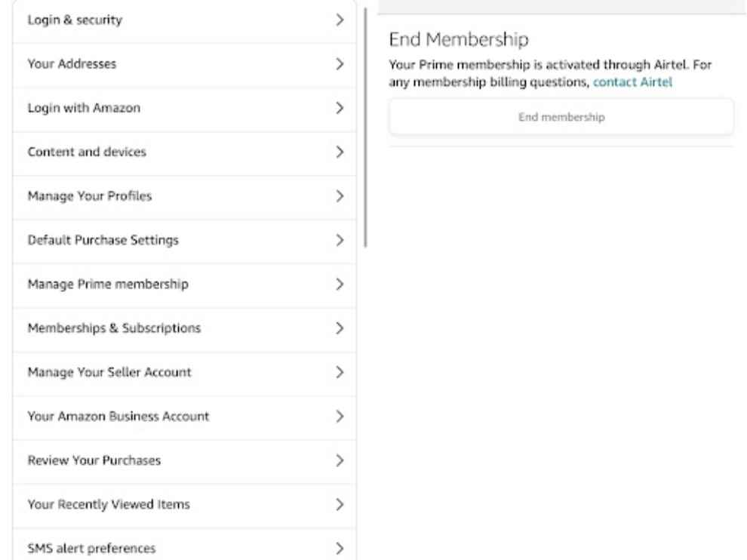Open Login & security chevron arrow
This screenshot has height=560, width=747.
pyautogui.click(x=340, y=20)
